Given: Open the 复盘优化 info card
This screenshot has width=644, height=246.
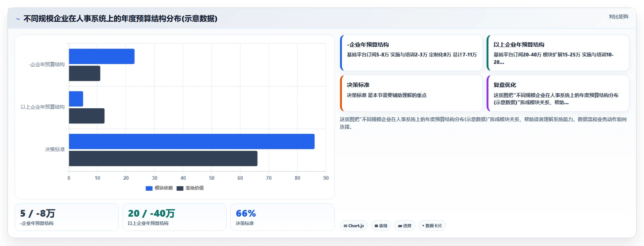Looking at the screenshot, I should pos(558,93).
